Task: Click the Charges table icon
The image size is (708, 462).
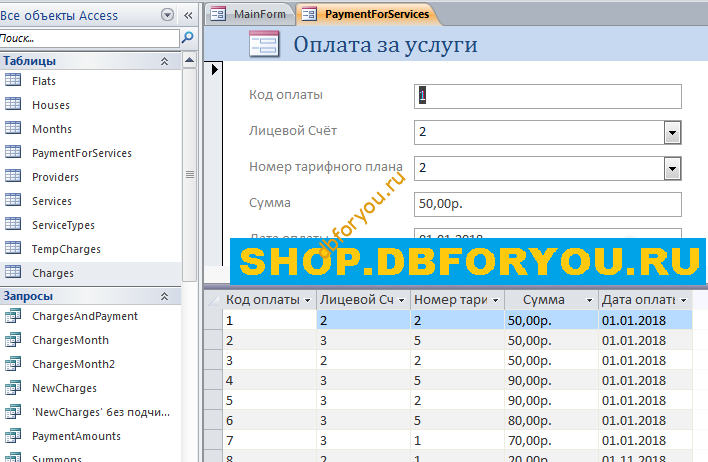Action: click(13, 272)
